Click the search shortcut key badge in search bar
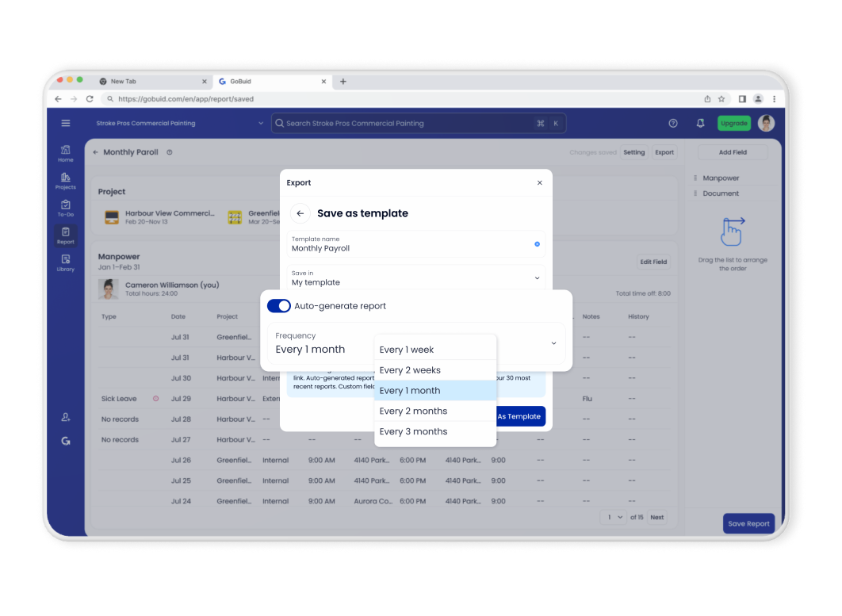This screenshot has width=842, height=616. click(546, 123)
